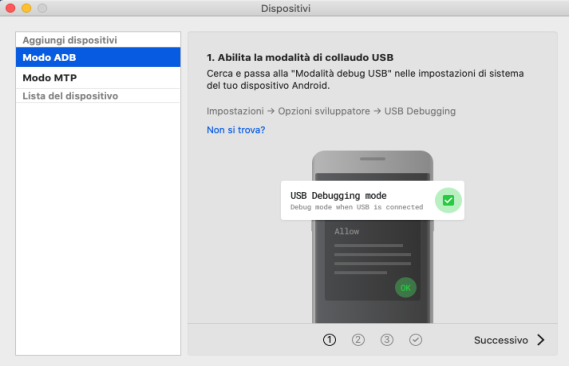The image size is (569, 366).
Task: Go to step 1 indicator
Action: (329, 340)
